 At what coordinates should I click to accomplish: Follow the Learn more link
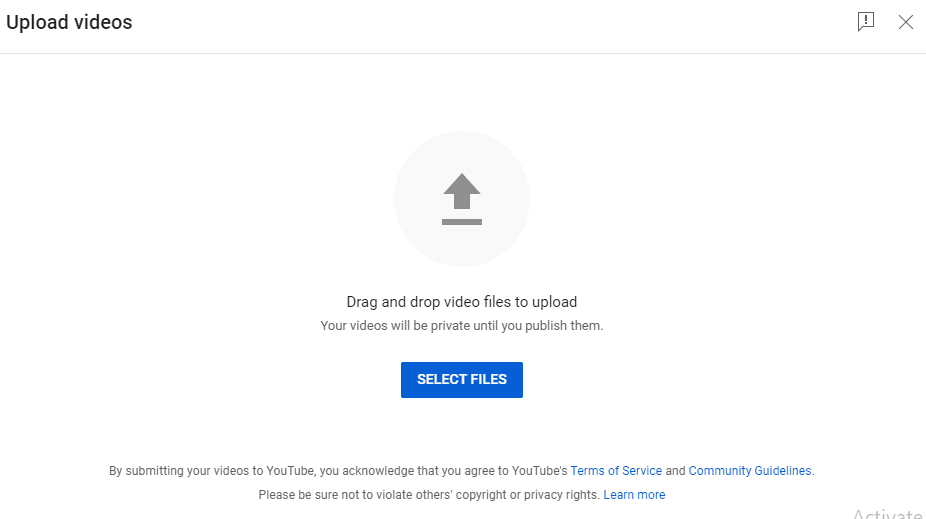pyautogui.click(x=634, y=495)
